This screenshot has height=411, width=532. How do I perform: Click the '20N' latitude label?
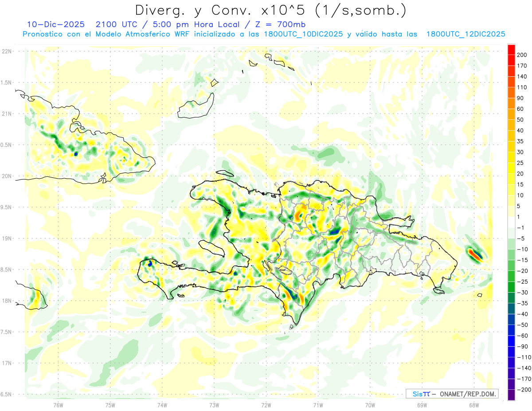coord(6,176)
